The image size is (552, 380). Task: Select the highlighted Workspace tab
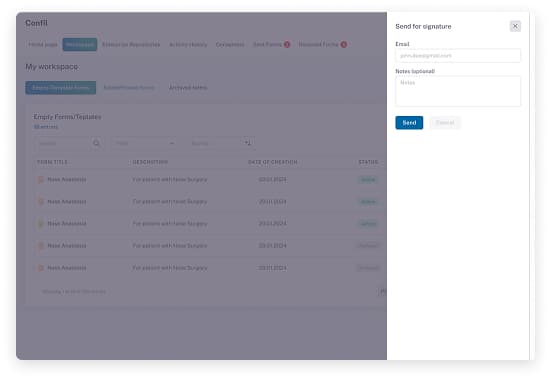[80, 45]
